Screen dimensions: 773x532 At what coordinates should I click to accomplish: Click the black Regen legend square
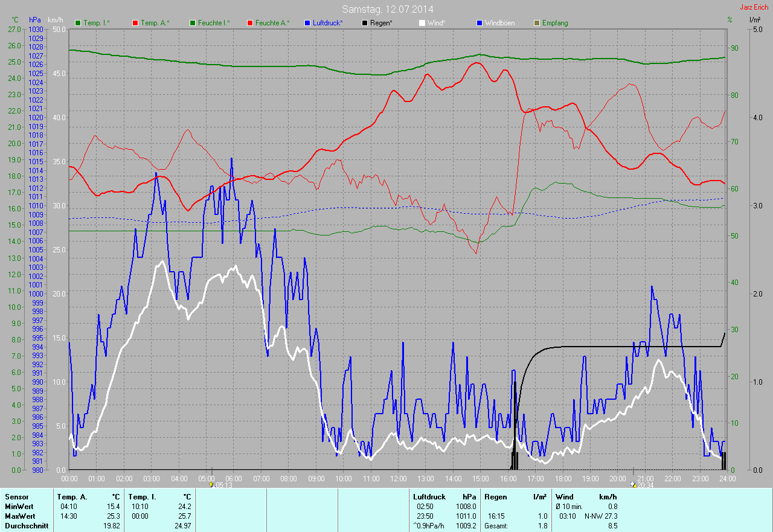365,23
